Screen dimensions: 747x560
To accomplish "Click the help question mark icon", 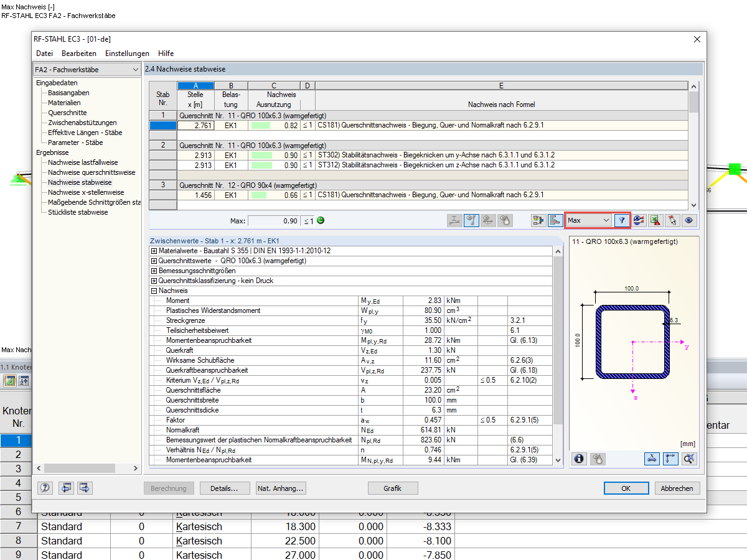I will [45, 488].
